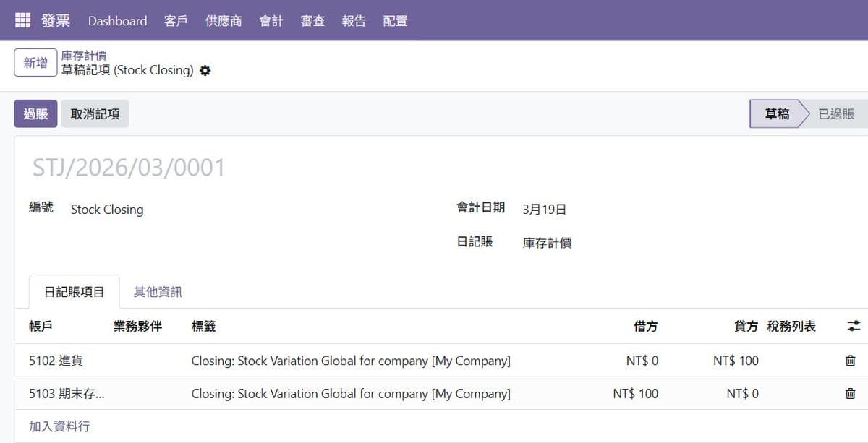Image resolution: width=868 pixels, height=443 pixels.
Task: Switch to the 其他資訊 tab
Action: click(158, 292)
